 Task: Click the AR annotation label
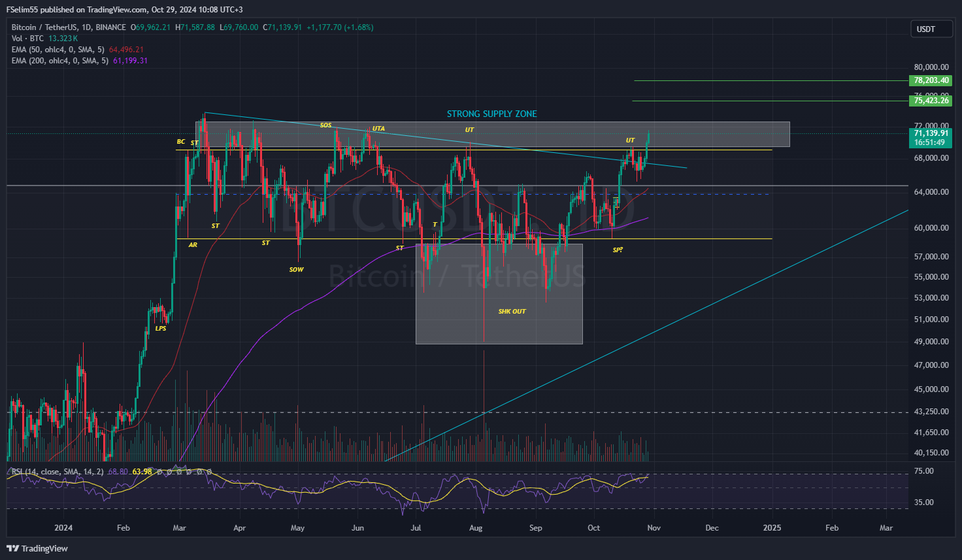tap(193, 245)
